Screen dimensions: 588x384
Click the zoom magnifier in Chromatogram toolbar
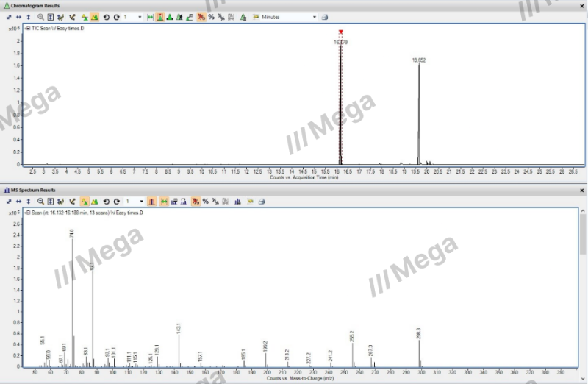click(40, 16)
